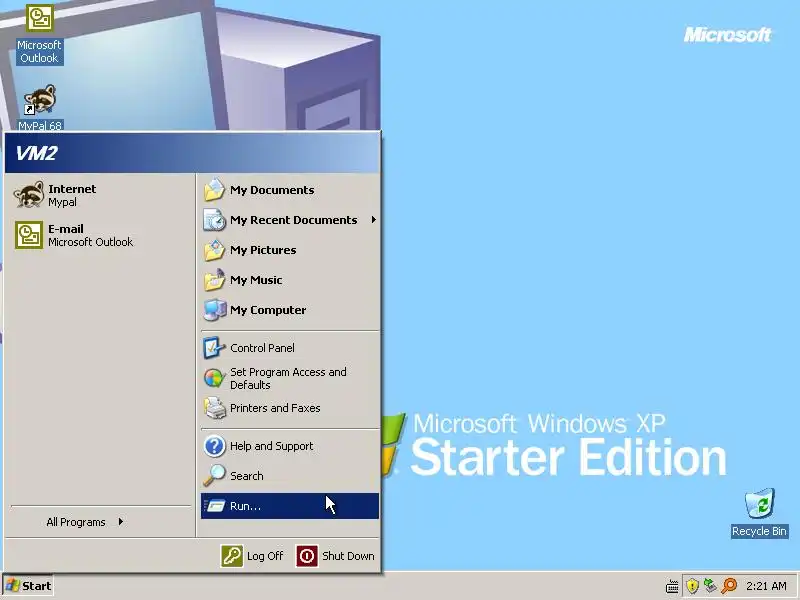Select the My Music label
Image resolution: width=800 pixels, height=600 pixels.
(x=256, y=280)
